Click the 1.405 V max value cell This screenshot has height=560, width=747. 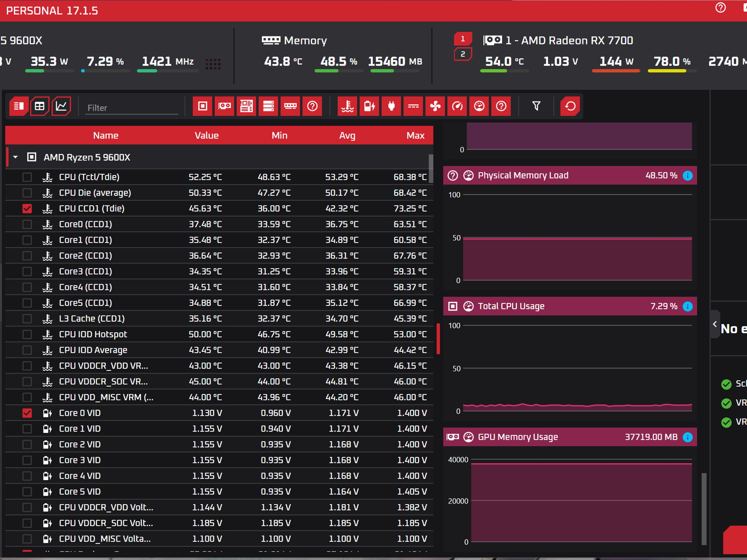click(x=412, y=492)
